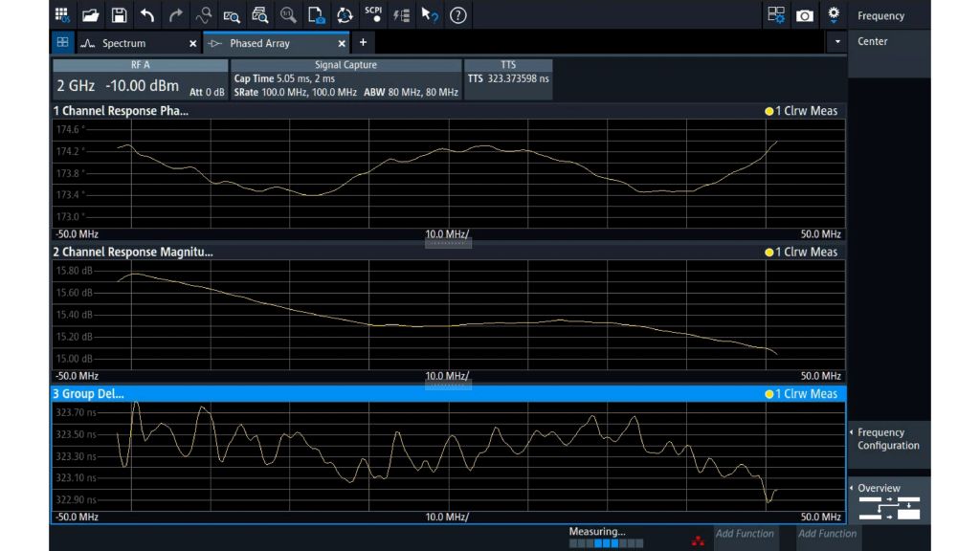Open the setup gear menu
The height and width of the screenshot is (551, 980).
834,14
